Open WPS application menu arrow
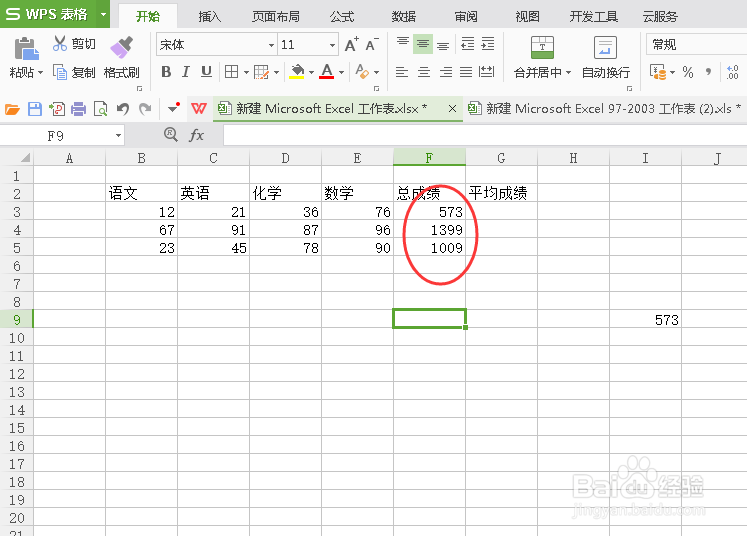747x536 pixels. tap(103, 14)
